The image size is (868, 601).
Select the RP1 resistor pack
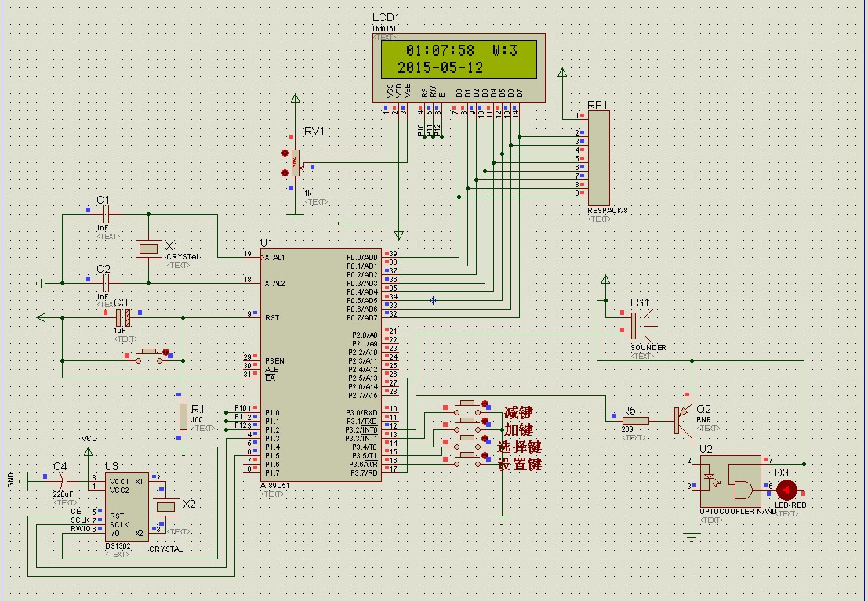pos(599,158)
